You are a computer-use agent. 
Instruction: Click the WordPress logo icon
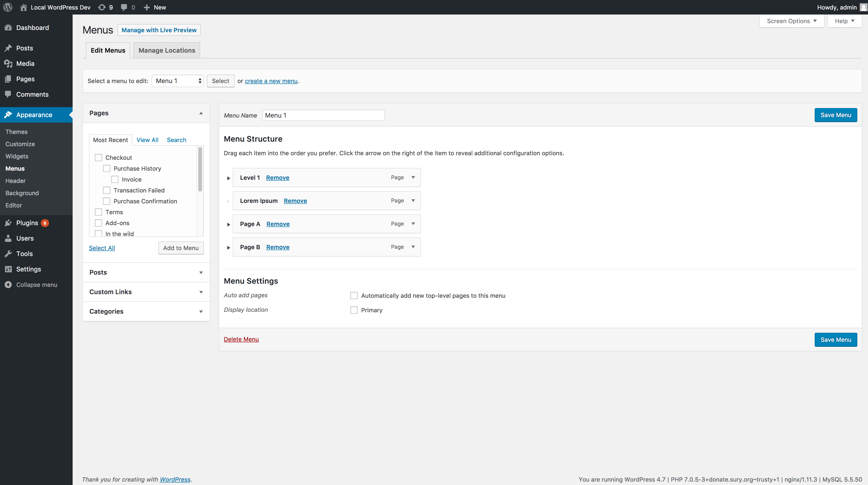pyautogui.click(x=8, y=7)
